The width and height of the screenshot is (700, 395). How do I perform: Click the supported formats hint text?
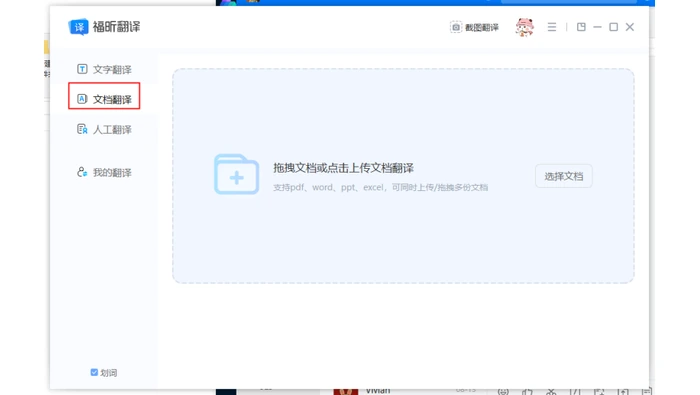(x=380, y=187)
